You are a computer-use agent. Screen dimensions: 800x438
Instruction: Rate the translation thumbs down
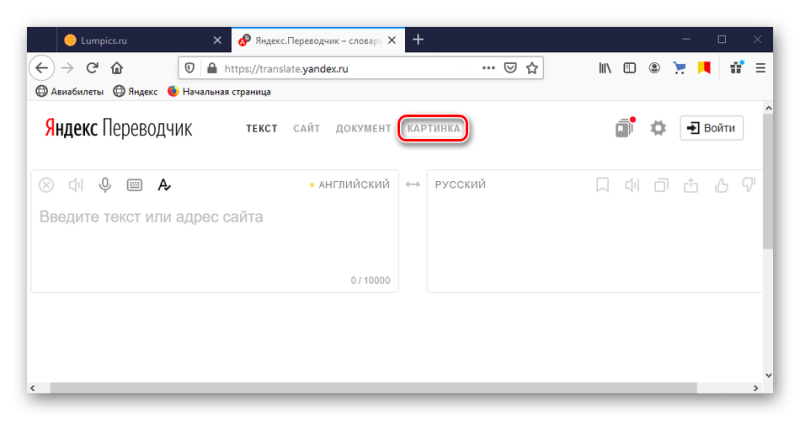click(748, 185)
